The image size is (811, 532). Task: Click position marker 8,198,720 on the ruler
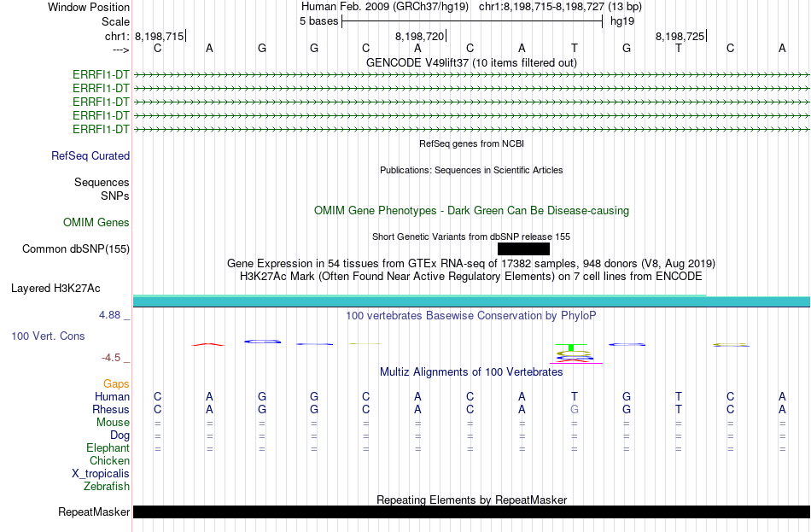(x=419, y=36)
